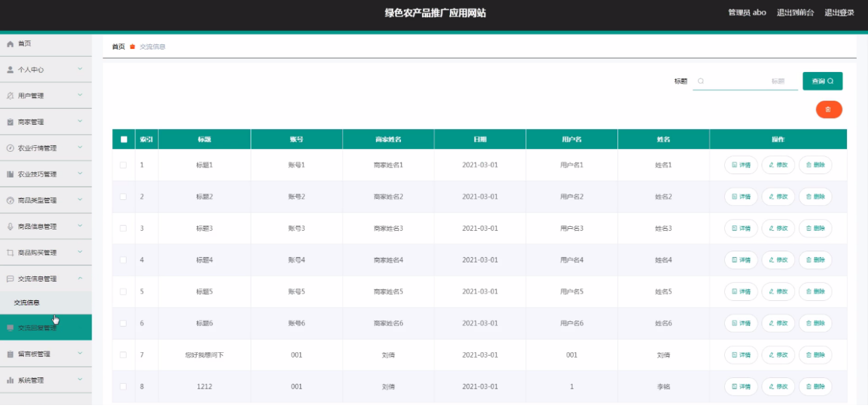Click the cell 用户名5
This screenshot has height=407, width=868.
pos(572,292)
